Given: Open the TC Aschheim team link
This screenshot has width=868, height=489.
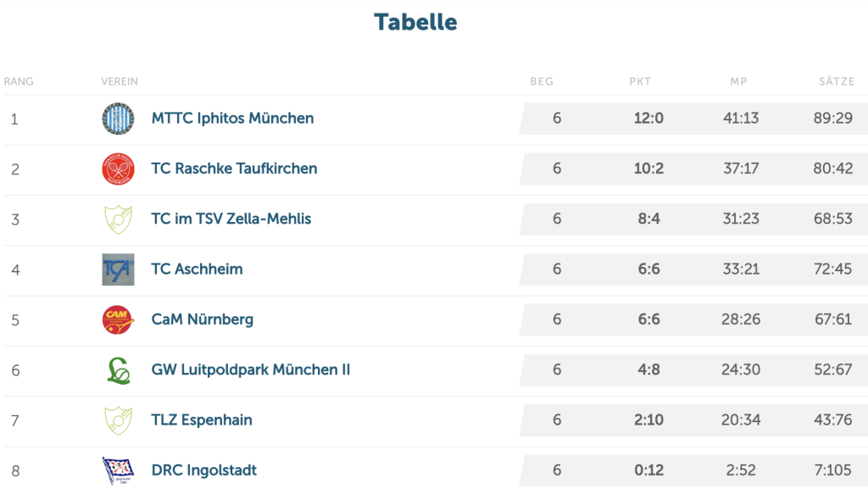Looking at the screenshot, I should point(197,270).
